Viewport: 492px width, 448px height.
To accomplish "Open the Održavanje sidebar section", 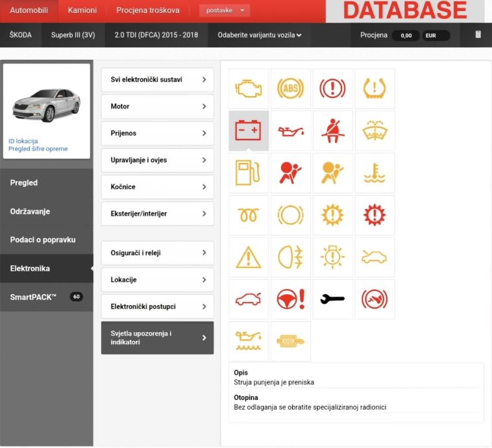I will click(47, 212).
